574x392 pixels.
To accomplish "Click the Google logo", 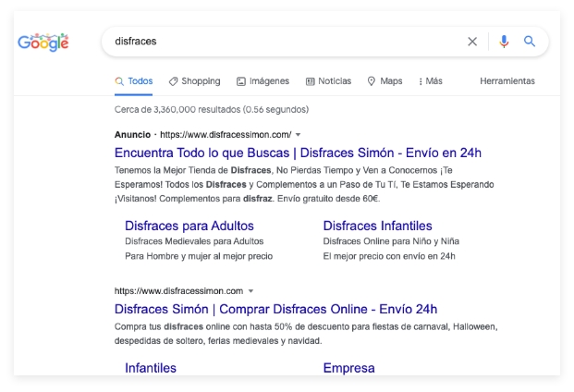I will (43, 43).
